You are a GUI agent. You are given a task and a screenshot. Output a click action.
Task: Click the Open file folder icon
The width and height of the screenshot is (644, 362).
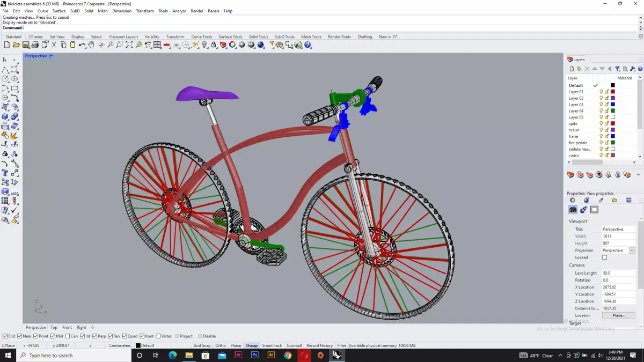tap(16, 45)
